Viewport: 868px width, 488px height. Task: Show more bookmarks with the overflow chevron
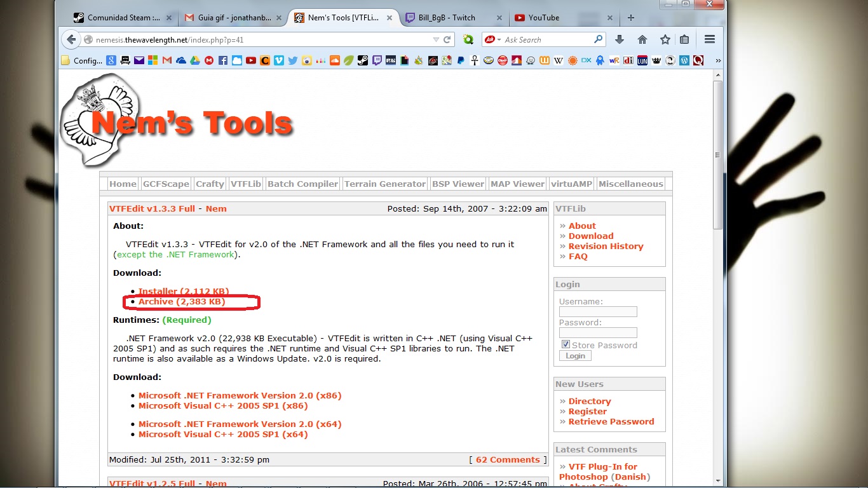718,61
